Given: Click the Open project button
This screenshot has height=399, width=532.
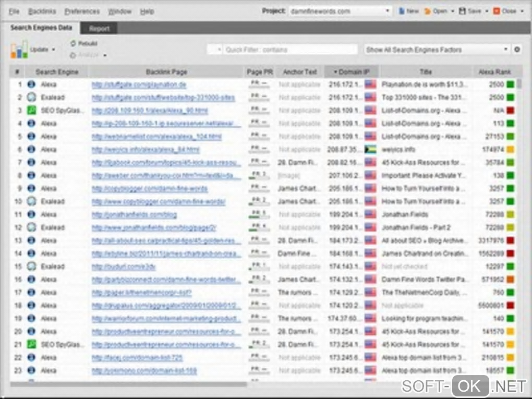Looking at the screenshot, I should tap(436, 11).
